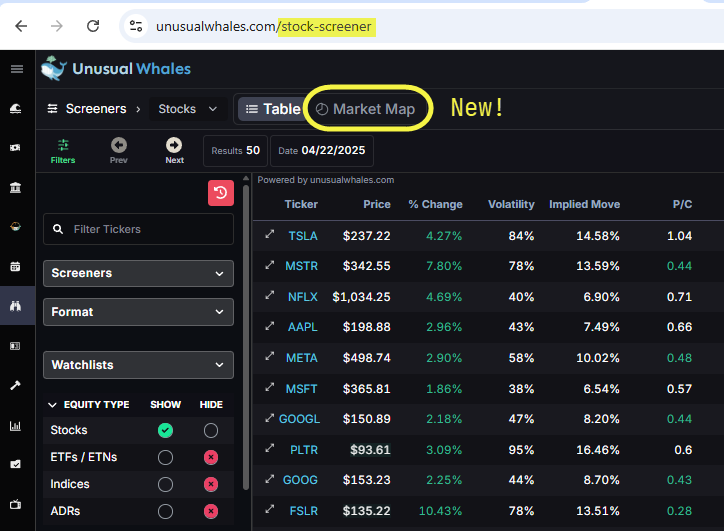The width and height of the screenshot is (724, 531).
Task: Open the Stocks dropdown in breadcrumb
Action: 188,109
